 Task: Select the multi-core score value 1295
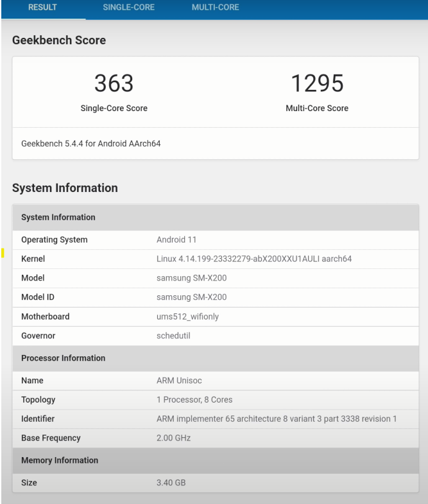tap(317, 83)
